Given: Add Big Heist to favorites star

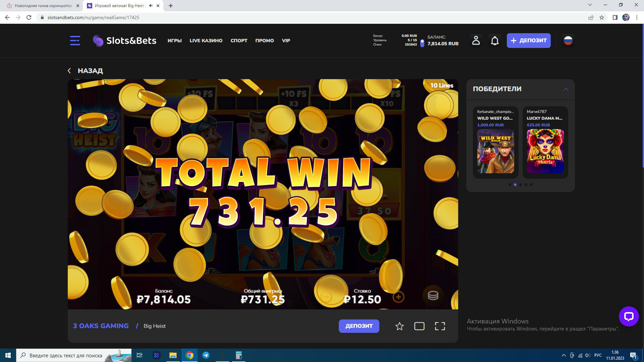Looking at the screenshot, I should [399, 326].
